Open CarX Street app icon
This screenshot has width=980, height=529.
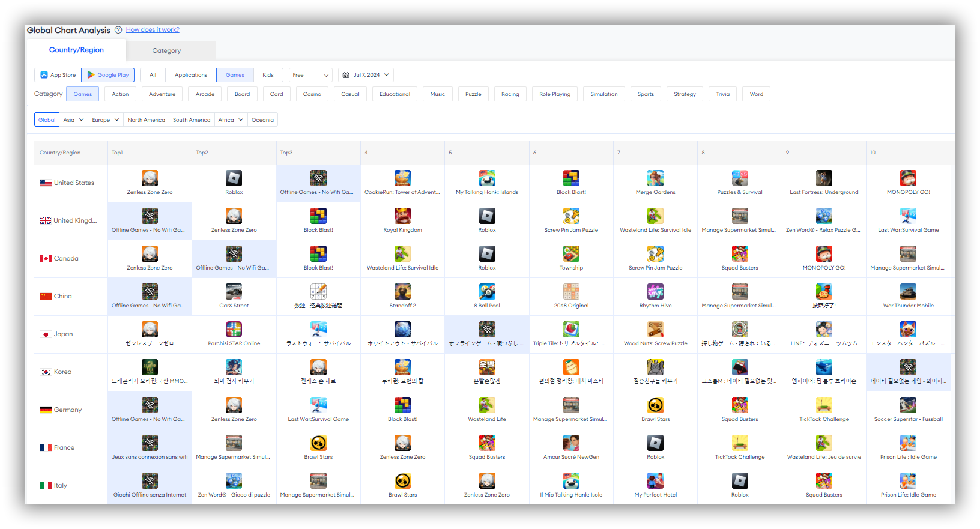pos(234,291)
